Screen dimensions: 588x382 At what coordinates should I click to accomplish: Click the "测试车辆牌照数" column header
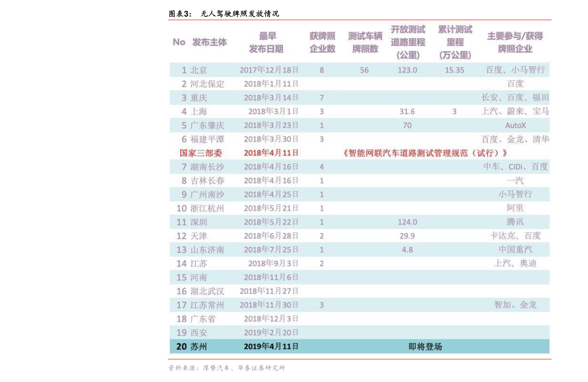click(365, 42)
